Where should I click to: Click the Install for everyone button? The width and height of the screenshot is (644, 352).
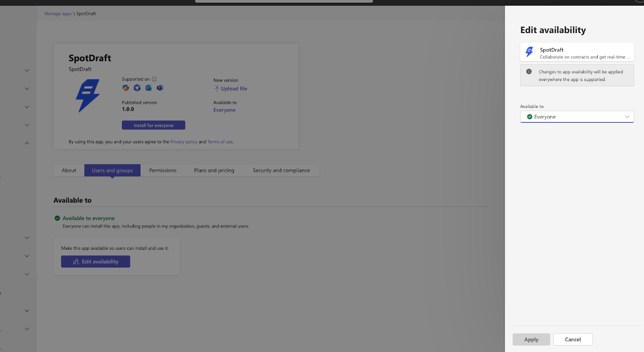(x=153, y=125)
